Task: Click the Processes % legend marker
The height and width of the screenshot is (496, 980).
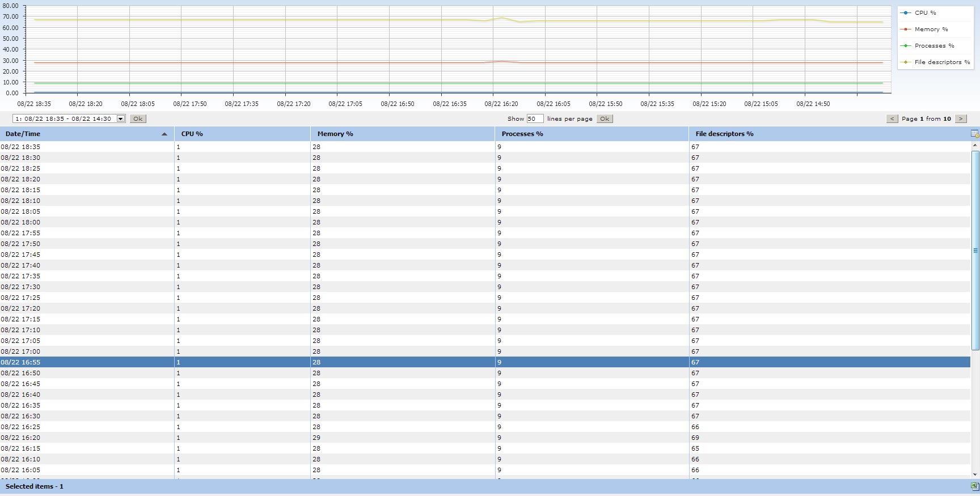Action: click(x=906, y=46)
